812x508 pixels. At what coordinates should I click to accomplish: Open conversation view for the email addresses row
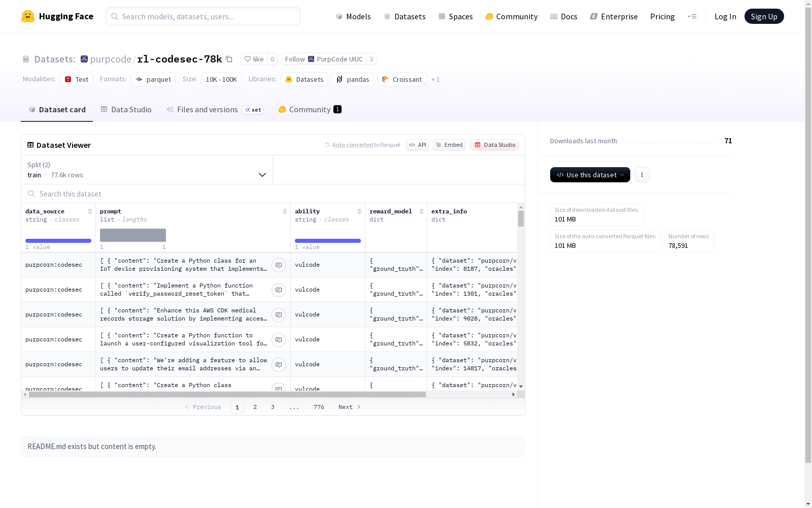(x=279, y=365)
